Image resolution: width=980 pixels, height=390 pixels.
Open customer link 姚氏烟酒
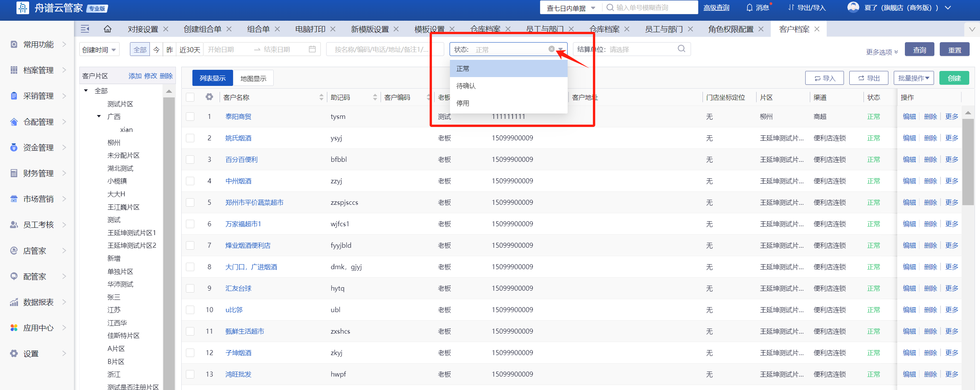tap(238, 138)
